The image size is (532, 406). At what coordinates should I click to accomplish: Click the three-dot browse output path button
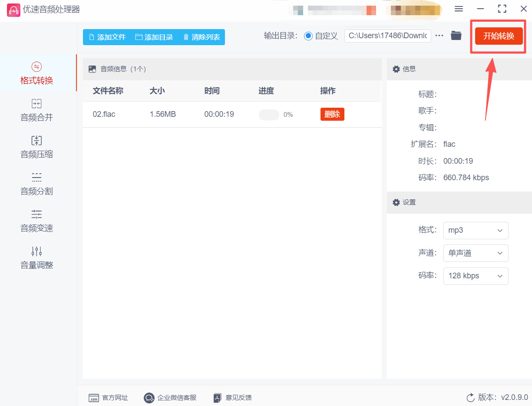pyautogui.click(x=439, y=36)
